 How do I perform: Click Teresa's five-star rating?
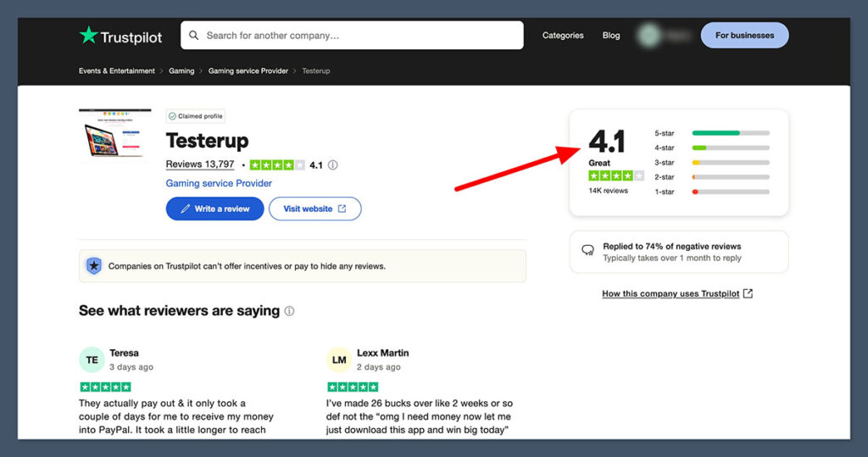(105, 387)
